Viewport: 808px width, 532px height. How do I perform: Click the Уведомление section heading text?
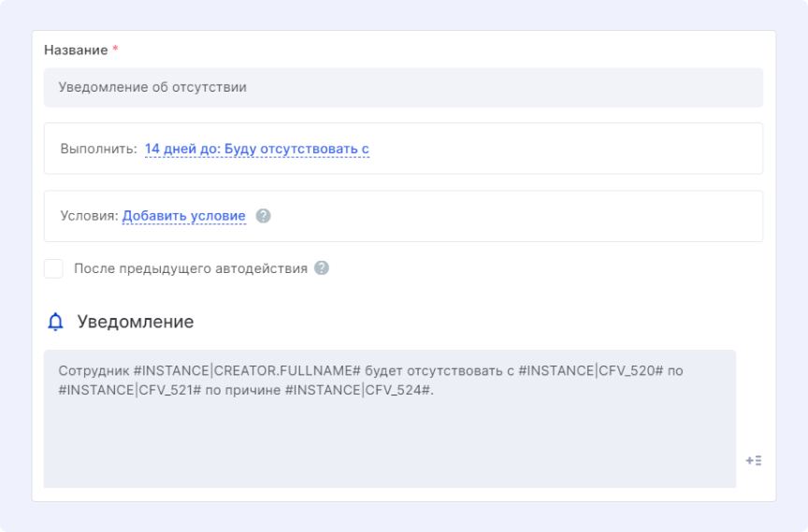click(x=136, y=322)
